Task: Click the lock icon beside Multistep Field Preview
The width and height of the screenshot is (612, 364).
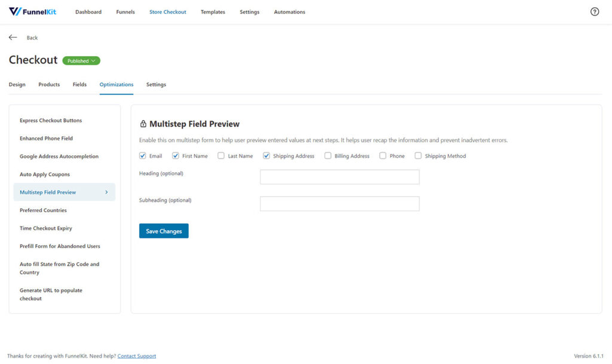Action: [x=143, y=124]
